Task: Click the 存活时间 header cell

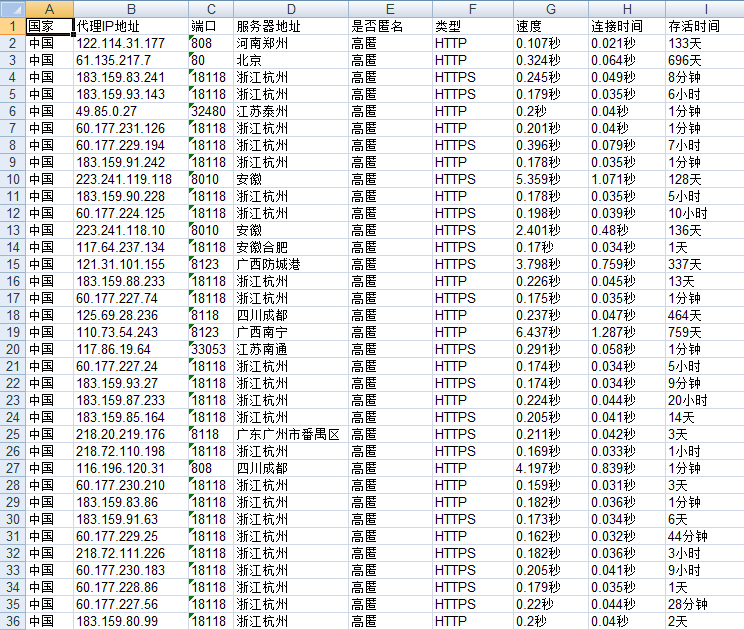Action: [704, 26]
